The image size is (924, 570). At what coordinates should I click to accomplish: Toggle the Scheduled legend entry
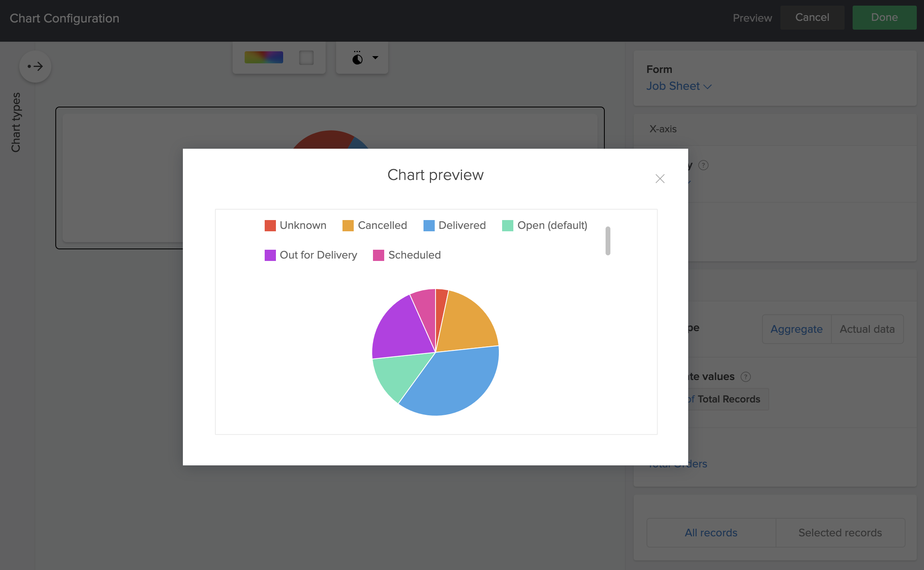[x=407, y=255]
